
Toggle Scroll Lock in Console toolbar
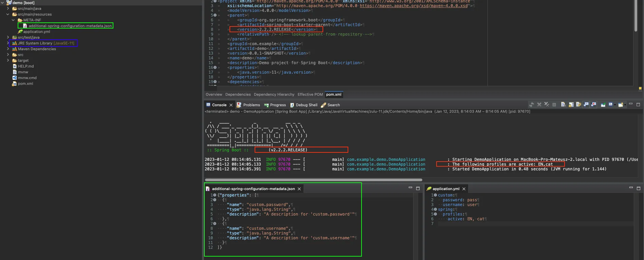(571, 105)
